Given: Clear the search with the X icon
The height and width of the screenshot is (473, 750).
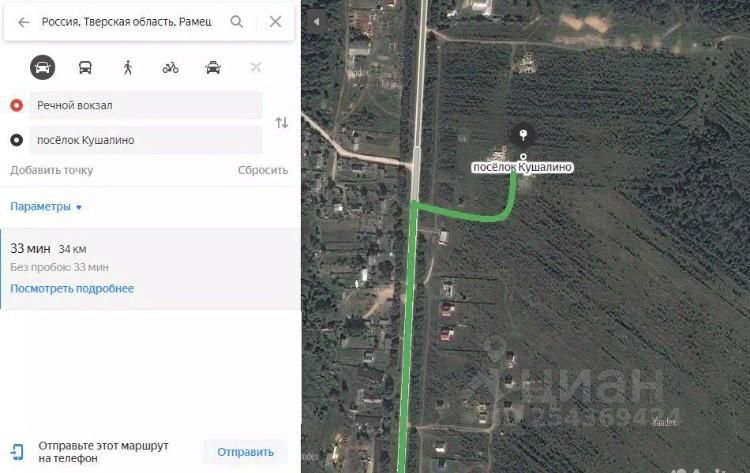Looking at the screenshot, I should [276, 22].
